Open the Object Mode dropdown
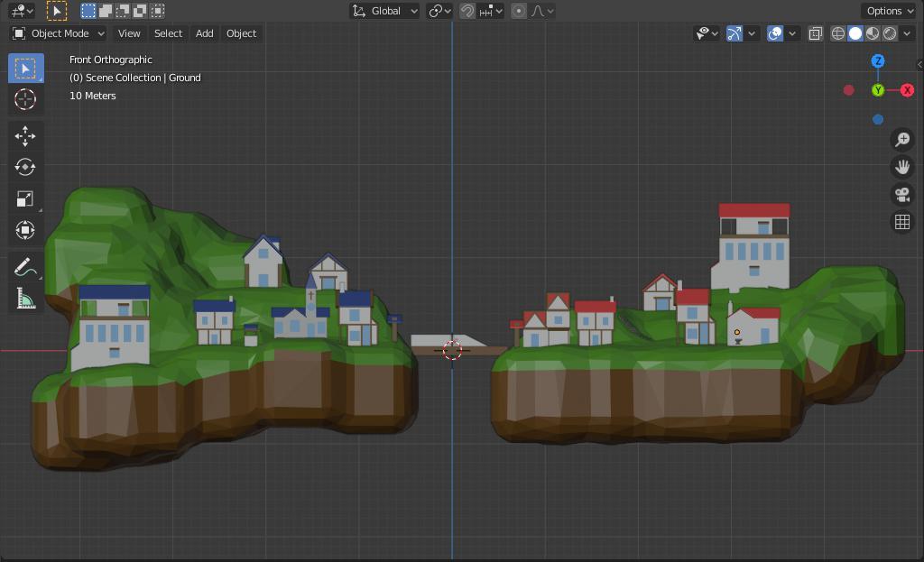Screen dimensions: 924x562 tap(59, 33)
